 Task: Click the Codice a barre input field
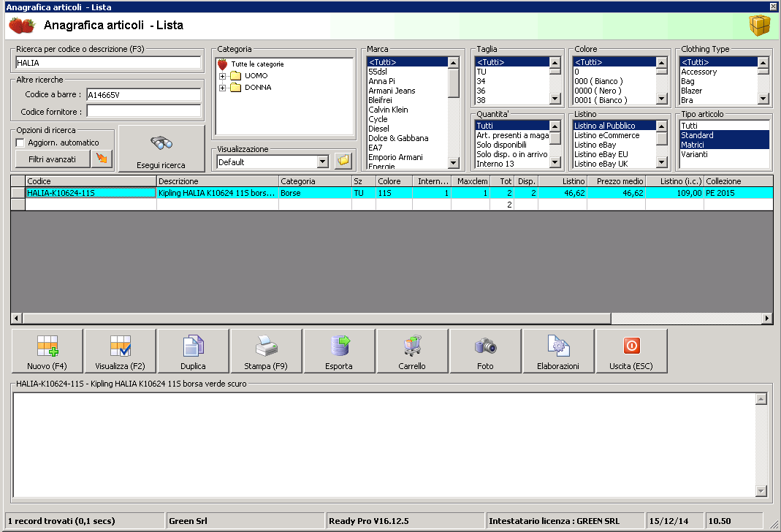tap(143, 95)
